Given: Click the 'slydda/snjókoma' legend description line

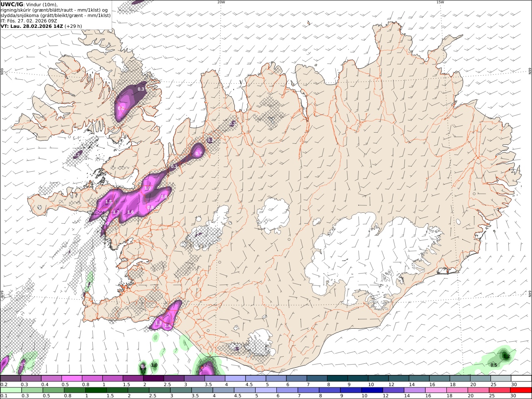Looking at the screenshot, I should (56, 15).
